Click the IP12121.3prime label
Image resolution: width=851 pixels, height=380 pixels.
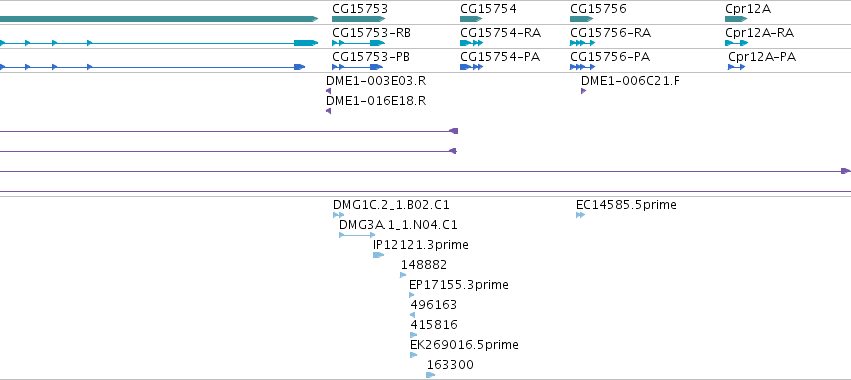click(421, 245)
